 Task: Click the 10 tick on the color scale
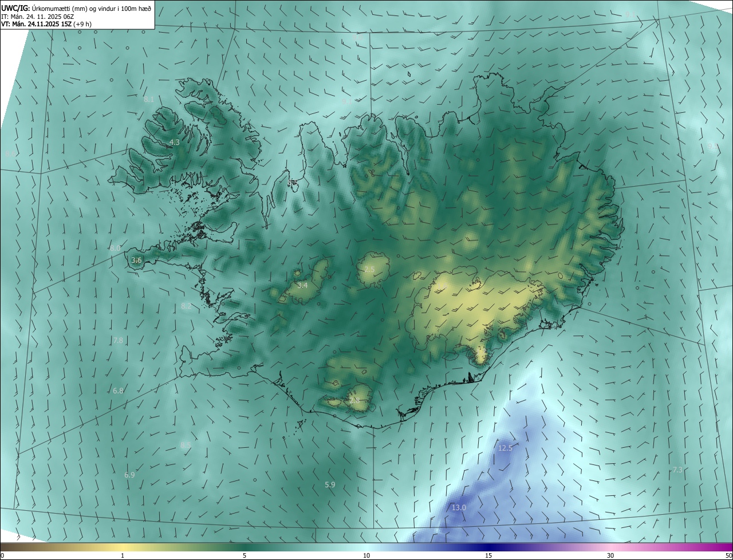tap(366, 555)
